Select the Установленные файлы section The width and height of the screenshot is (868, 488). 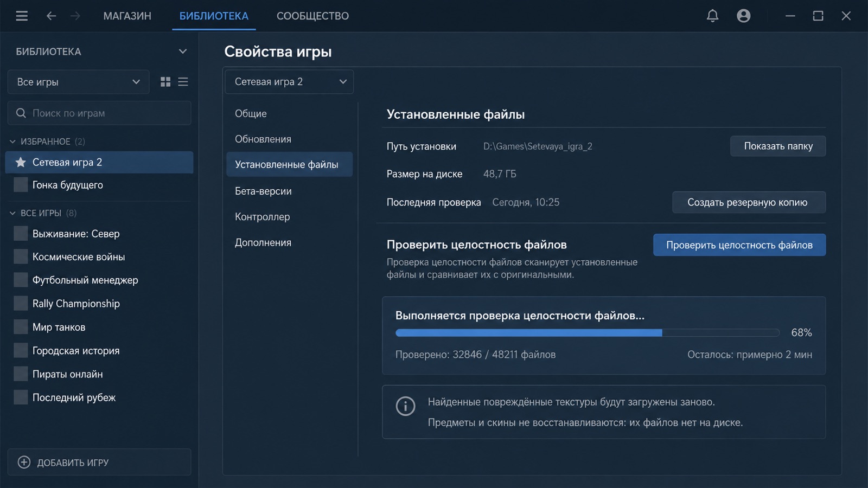[x=289, y=164]
